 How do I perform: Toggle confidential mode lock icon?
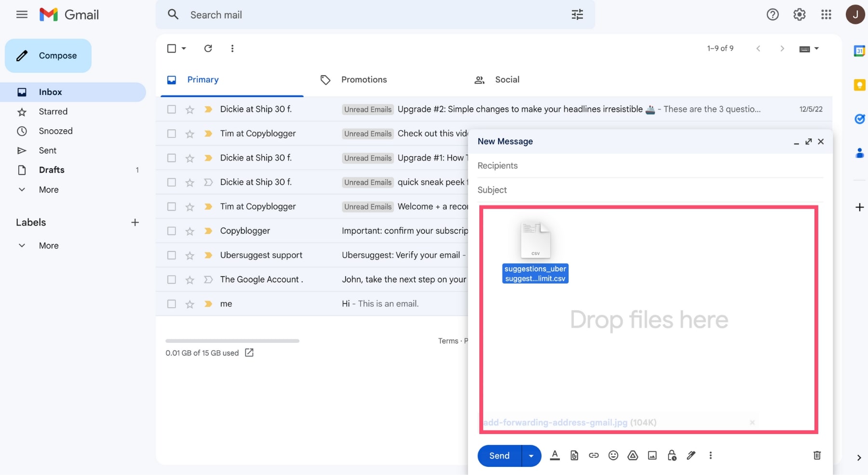click(x=672, y=455)
